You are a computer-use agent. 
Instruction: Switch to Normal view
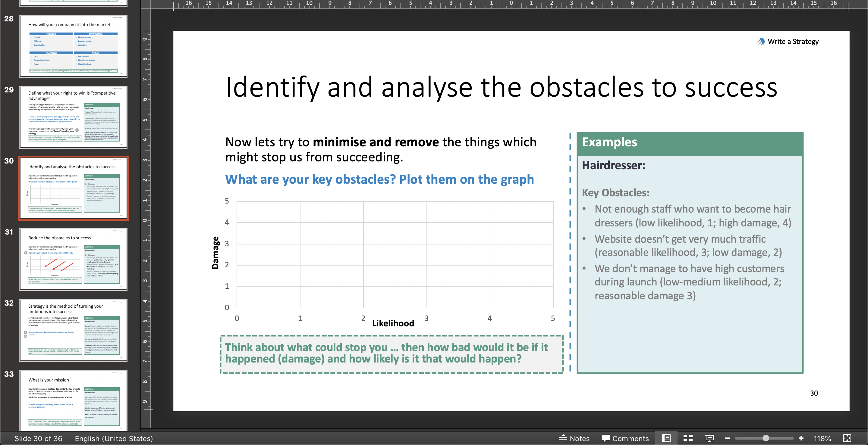(666, 438)
